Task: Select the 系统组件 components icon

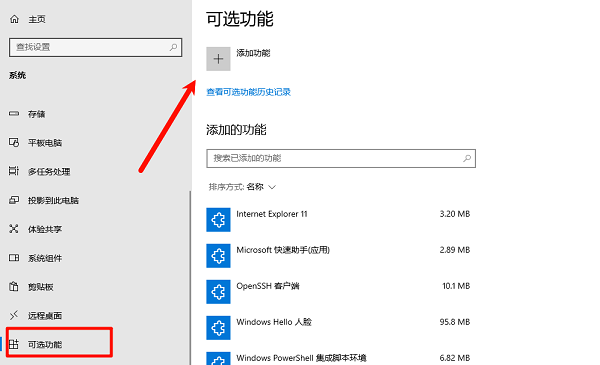Action: point(14,258)
